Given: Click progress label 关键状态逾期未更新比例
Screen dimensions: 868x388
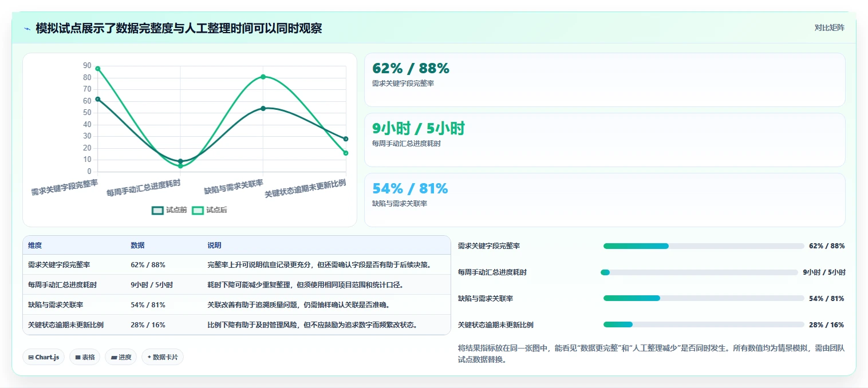Looking at the screenshot, I should [x=496, y=325].
